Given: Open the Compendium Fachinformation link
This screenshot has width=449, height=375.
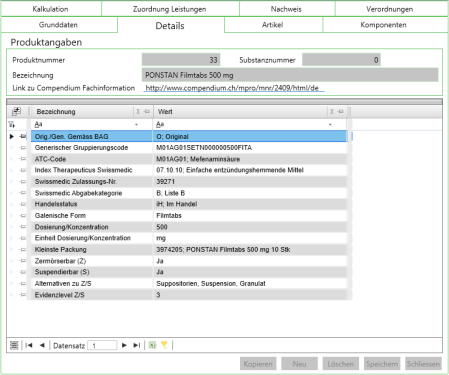Looking at the screenshot, I should [232, 88].
